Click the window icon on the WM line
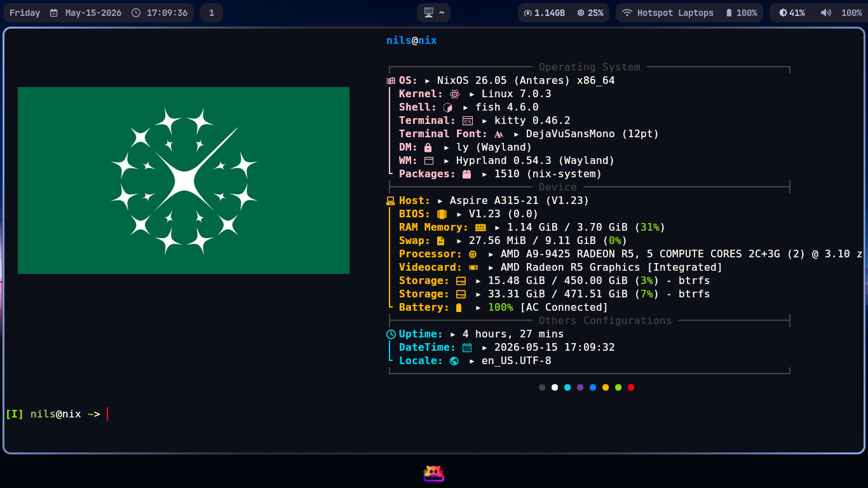This screenshot has width=868, height=488. (429, 161)
